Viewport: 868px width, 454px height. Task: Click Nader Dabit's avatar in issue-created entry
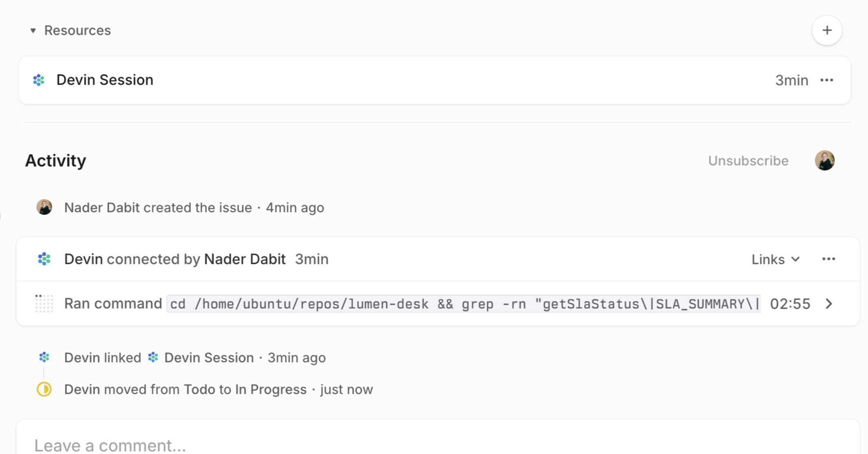tap(44, 207)
